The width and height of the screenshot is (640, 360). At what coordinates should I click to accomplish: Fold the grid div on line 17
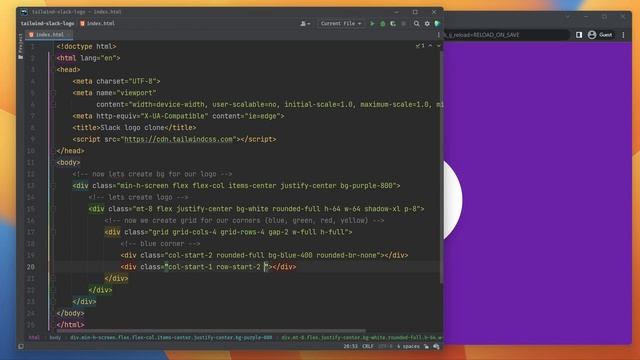(x=53, y=232)
